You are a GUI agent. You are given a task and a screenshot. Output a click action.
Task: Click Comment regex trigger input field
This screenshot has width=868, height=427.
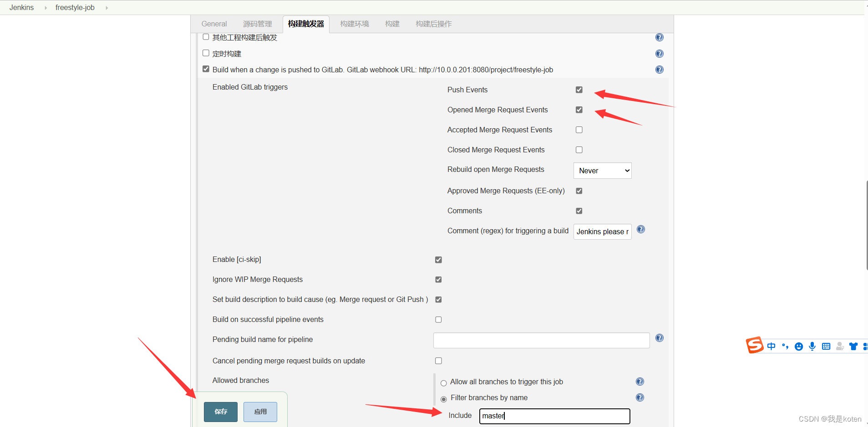[x=602, y=231]
